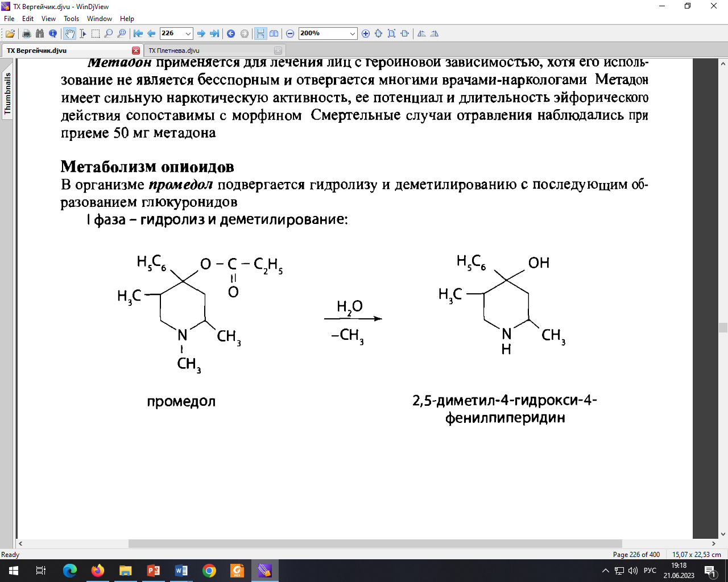The height and width of the screenshot is (582, 728).
Task: Select the magnifying glass tool
Action: 109,34
